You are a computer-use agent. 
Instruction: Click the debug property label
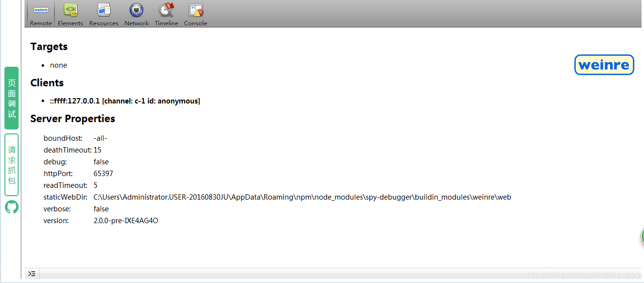point(55,162)
